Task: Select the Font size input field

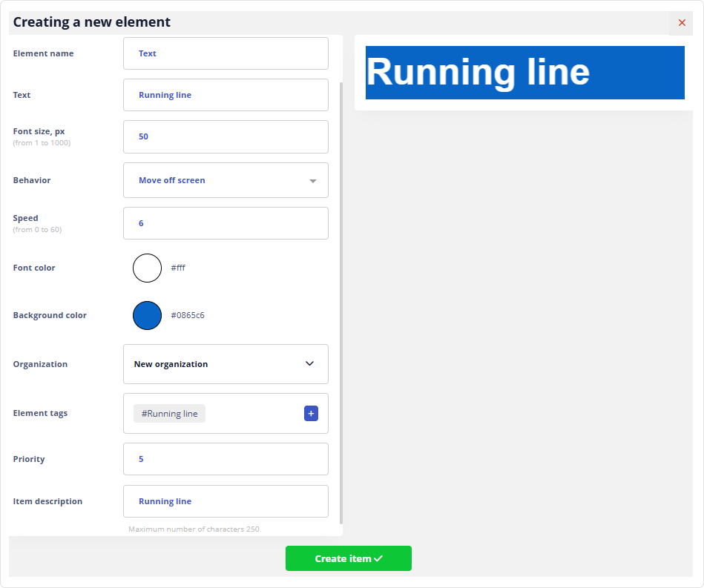Action: (226, 136)
